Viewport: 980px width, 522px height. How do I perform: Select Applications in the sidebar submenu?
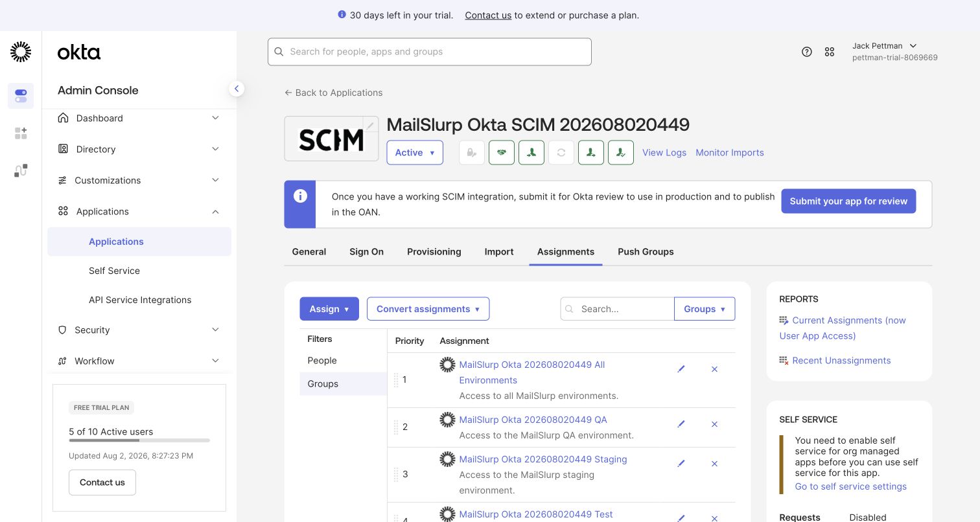pos(139,242)
